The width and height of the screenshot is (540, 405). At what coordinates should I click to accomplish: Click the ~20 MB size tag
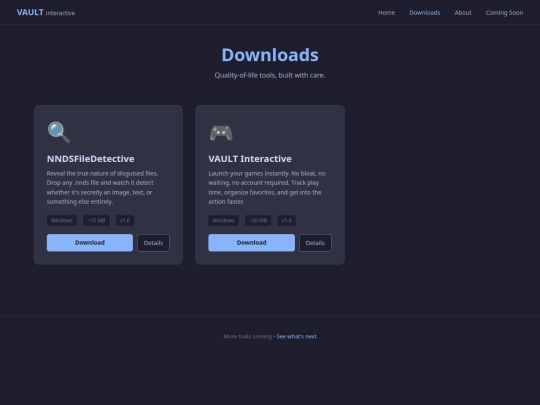[x=258, y=220]
